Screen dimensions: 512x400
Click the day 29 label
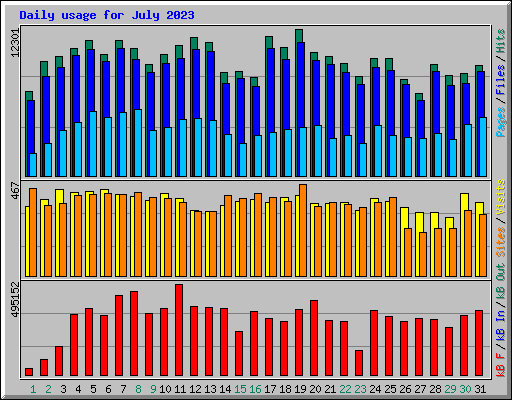(x=450, y=389)
